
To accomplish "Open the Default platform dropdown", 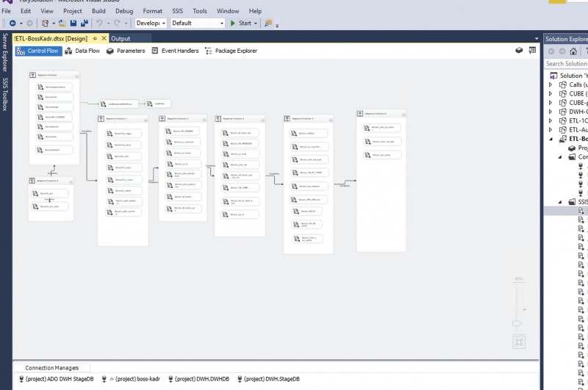I will click(x=197, y=24).
